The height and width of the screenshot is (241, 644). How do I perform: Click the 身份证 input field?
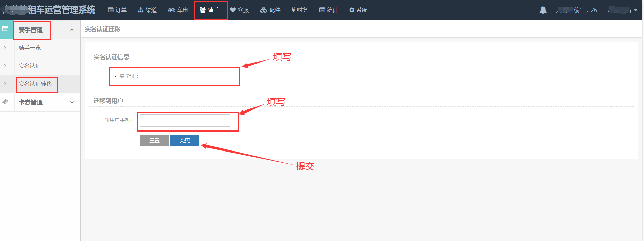click(185, 77)
